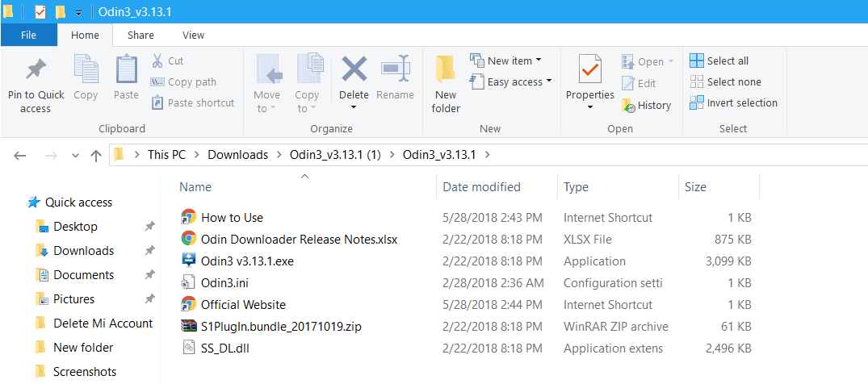Expand Easy access dropdown
The height and width of the screenshot is (384, 868).
(x=548, y=81)
